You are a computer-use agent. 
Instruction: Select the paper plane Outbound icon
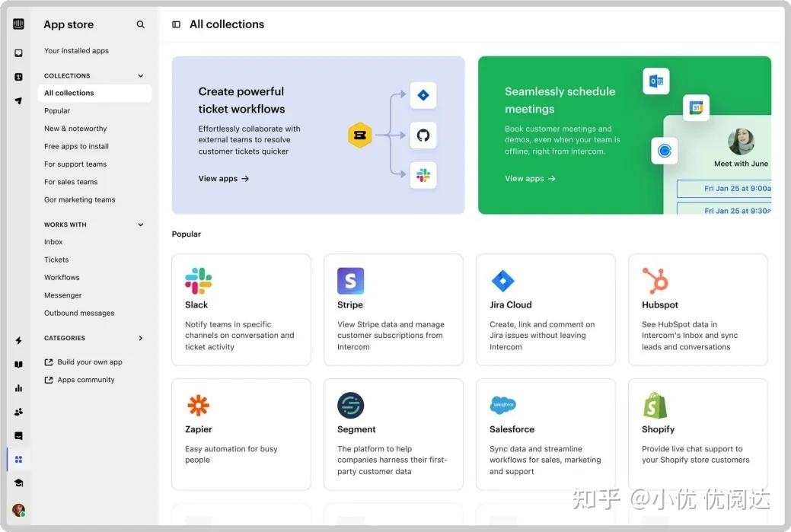(18, 100)
